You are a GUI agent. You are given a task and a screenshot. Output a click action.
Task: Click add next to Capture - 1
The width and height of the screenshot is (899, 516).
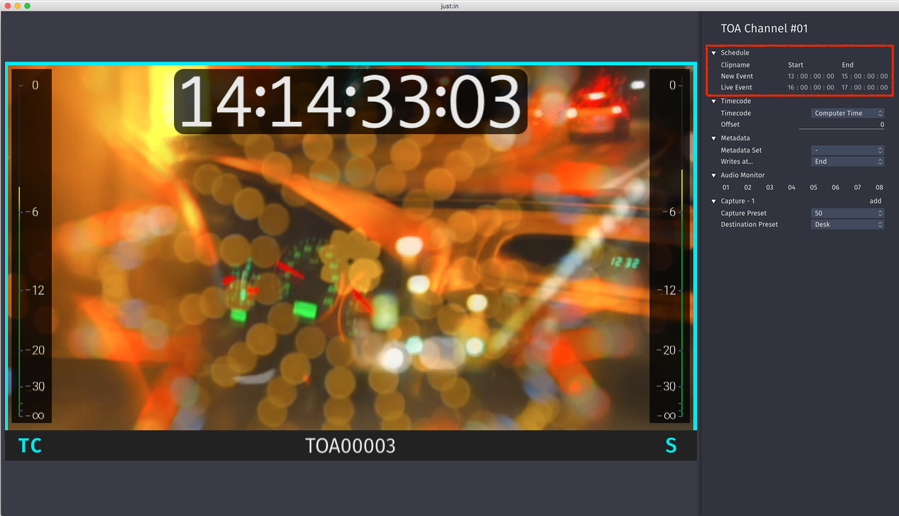tap(875, 201)
